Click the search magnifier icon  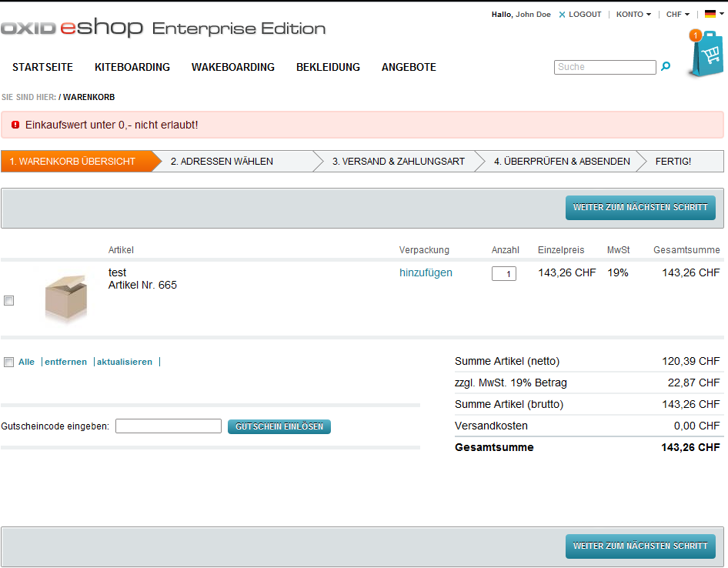666,67
